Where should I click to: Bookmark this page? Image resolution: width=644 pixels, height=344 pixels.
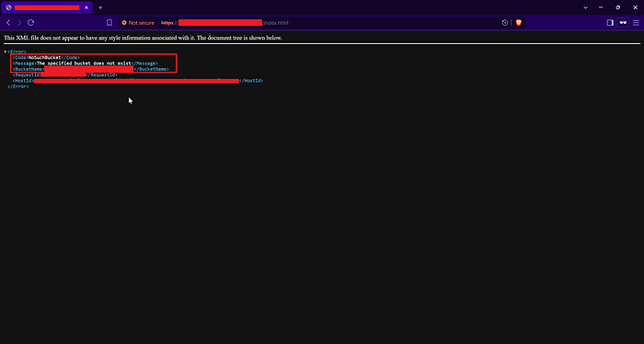point(109,23)
